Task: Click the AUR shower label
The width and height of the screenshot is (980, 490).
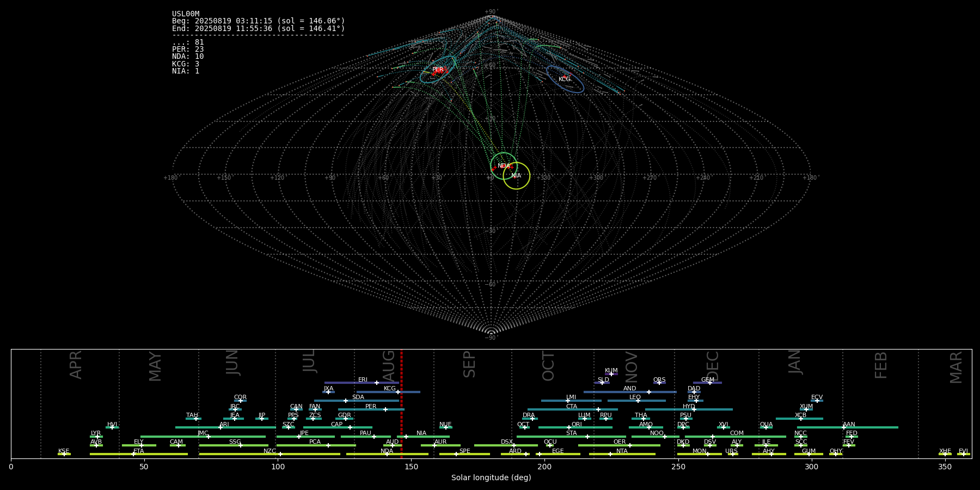Action: [x=440, y=442]
